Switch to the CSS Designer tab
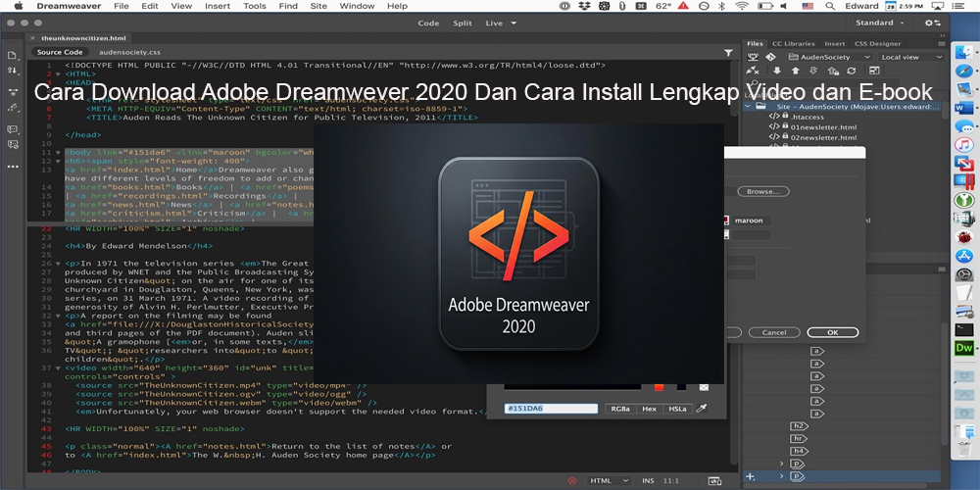The height and width of the screenshot is (490, 980). click(877, 44)
